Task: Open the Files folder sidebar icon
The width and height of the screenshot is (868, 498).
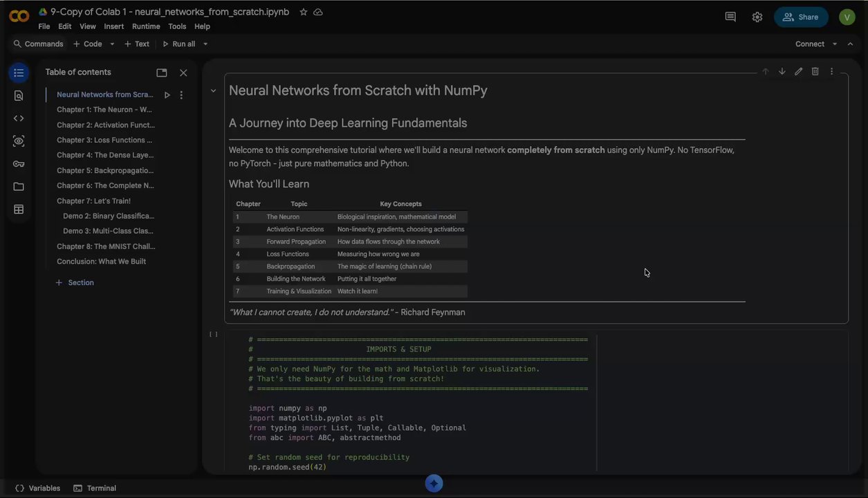Action: [x=19, y=187]
